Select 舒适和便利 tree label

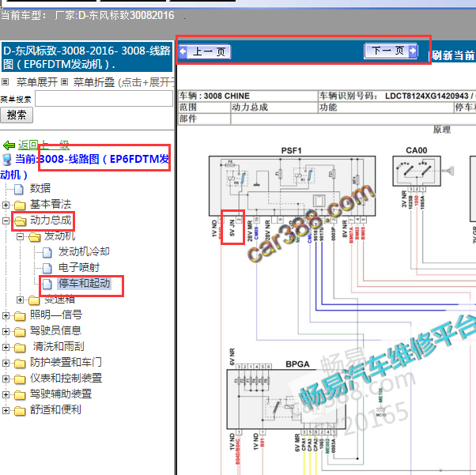coord(55,409)
